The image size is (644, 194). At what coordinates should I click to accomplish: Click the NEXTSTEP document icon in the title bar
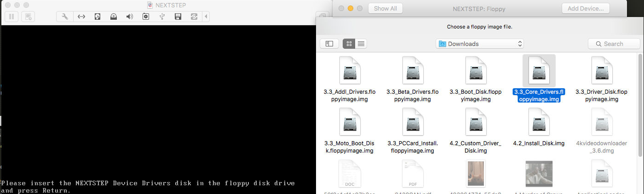click(150, 5)
